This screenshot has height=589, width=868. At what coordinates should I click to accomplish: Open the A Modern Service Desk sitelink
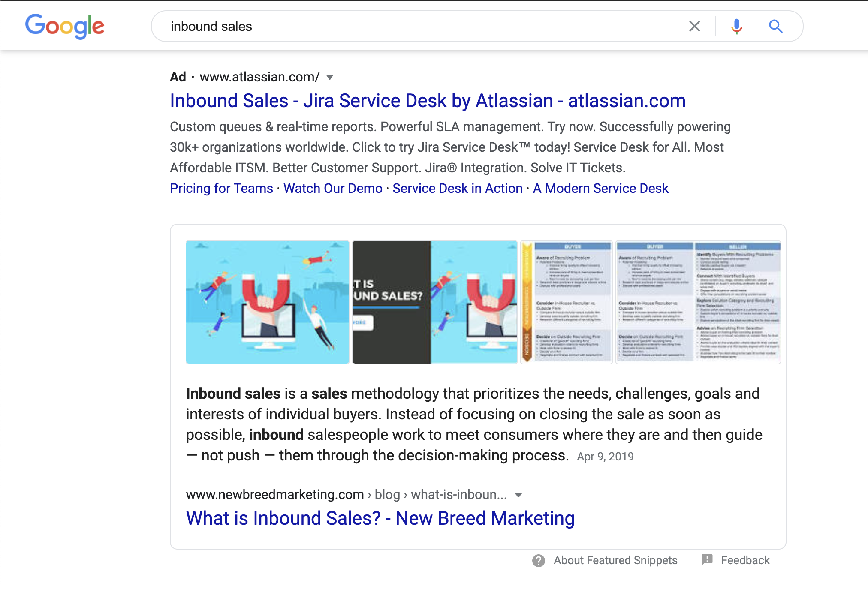click(x=600, y=188)
